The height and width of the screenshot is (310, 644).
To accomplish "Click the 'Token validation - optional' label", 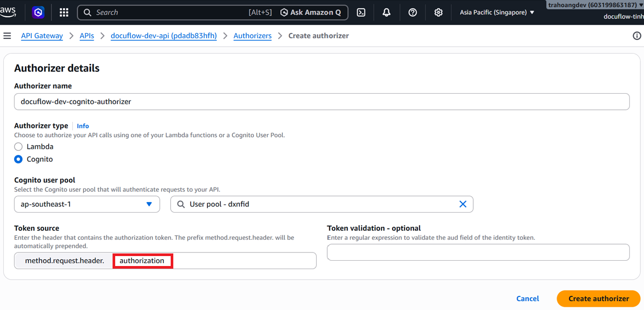I will [x=374, y=228].
